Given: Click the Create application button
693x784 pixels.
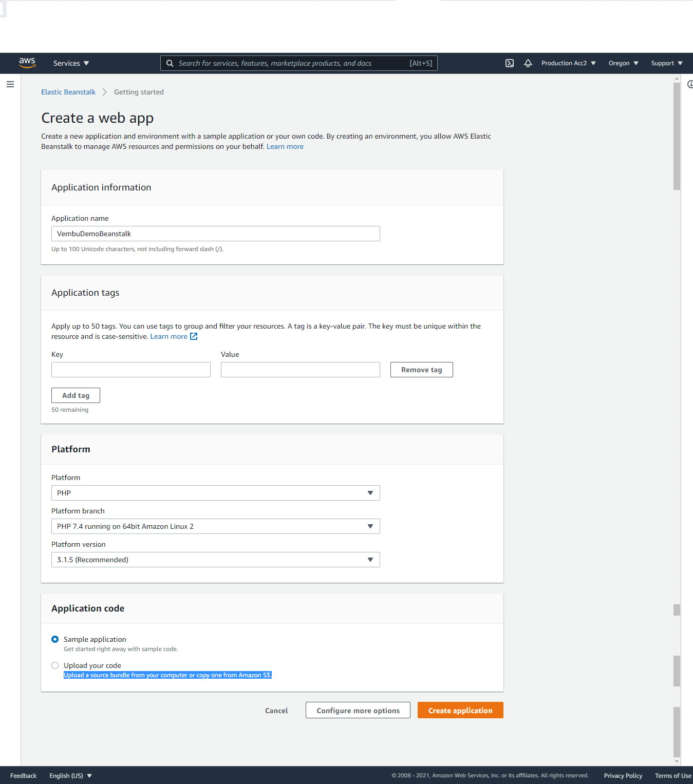Looking at the screenshot, I should 460,711.
